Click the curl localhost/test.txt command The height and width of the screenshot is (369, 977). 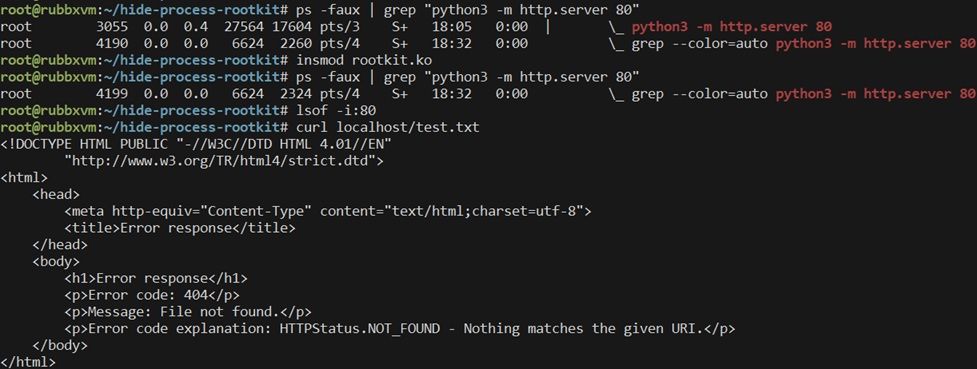388,128
